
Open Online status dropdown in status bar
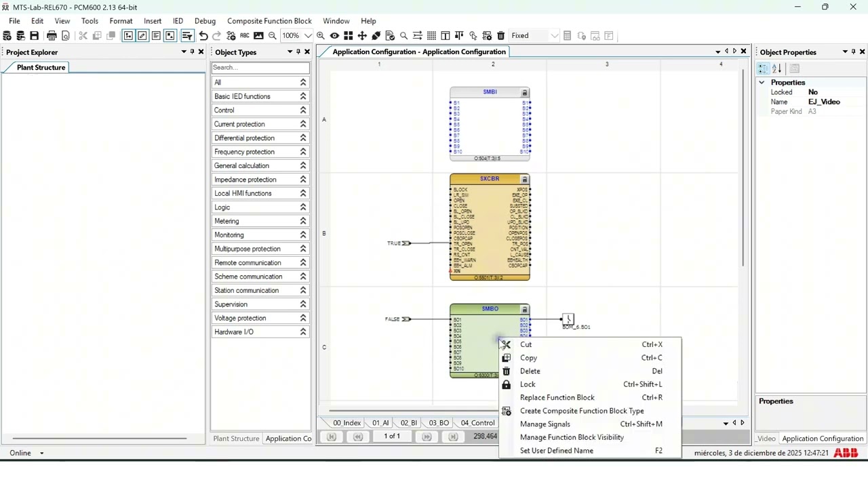41,453
